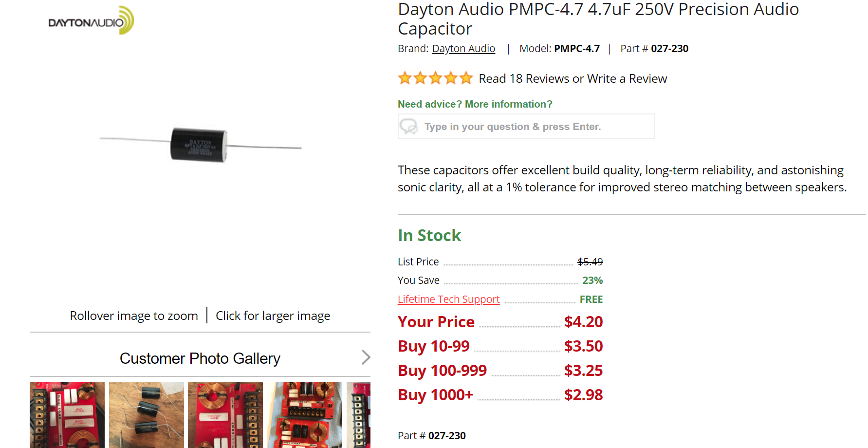The height and width of the screenshot is (448, 868).
Task: Click the five-star rating icons
Action: (x=435, y=78)
